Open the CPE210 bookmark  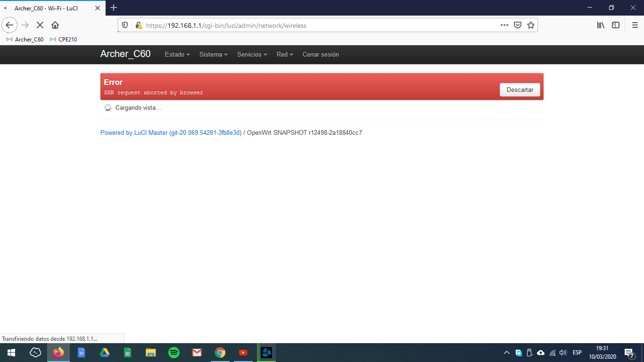[63, 40]
